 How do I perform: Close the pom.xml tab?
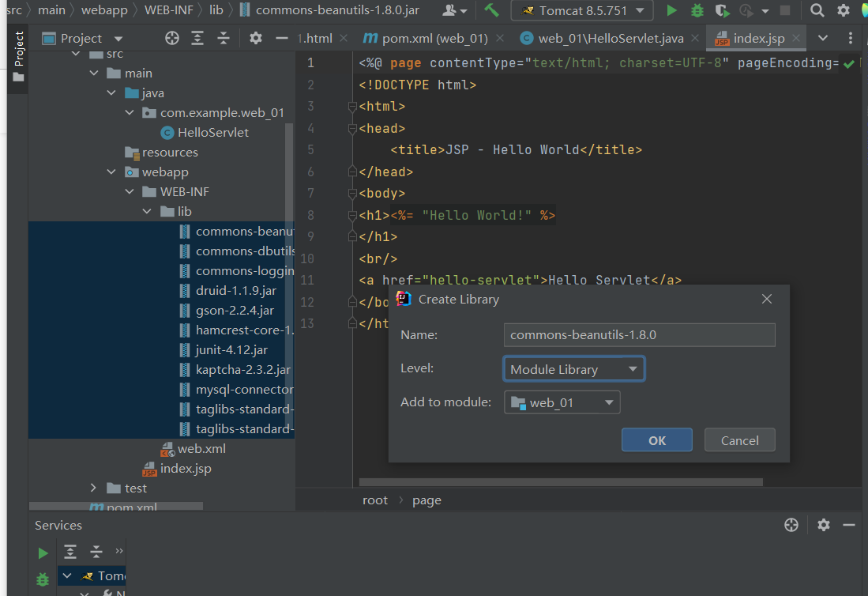500,38
